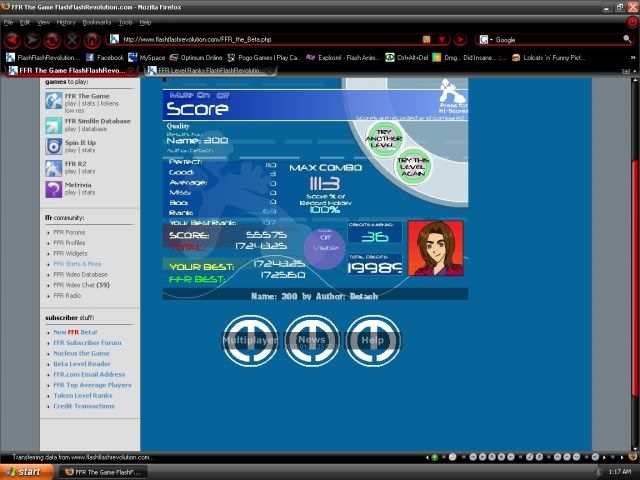640x480 pixels.
Task: Click the Multiplayer round button
Action: 249,340
